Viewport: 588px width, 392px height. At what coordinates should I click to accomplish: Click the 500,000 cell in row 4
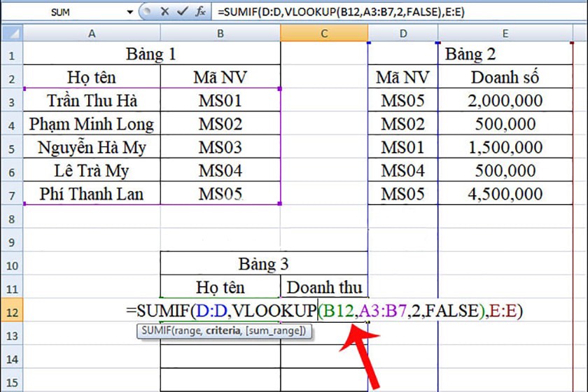click(x=505, y=123)
